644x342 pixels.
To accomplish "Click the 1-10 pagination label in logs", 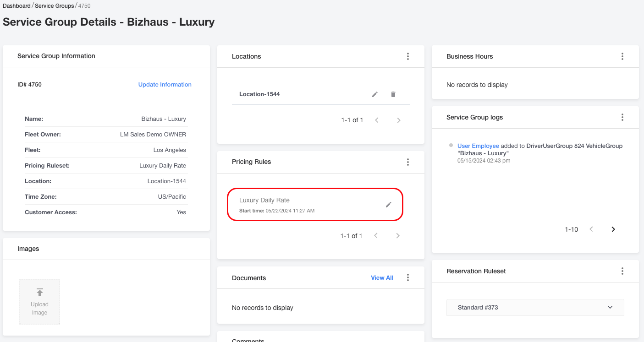I will [572, 229].
